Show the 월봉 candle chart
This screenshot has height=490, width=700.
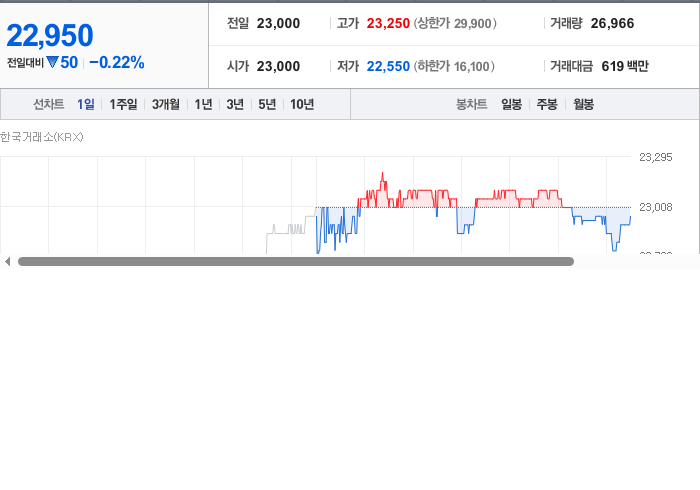(x=583, y=104)
